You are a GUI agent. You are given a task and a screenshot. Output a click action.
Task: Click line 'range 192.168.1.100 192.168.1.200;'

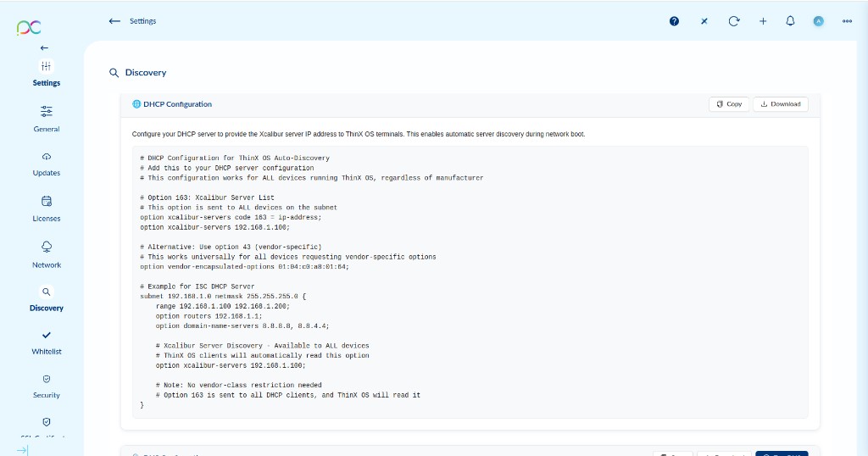pyautogui.click(x=223, y=306)
